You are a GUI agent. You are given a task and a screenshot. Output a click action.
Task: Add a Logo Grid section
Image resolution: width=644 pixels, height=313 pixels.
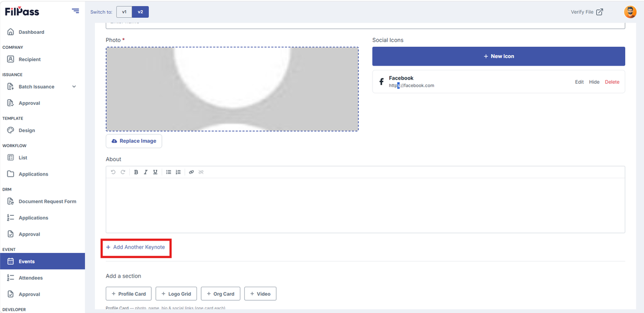tap(177, 294)
